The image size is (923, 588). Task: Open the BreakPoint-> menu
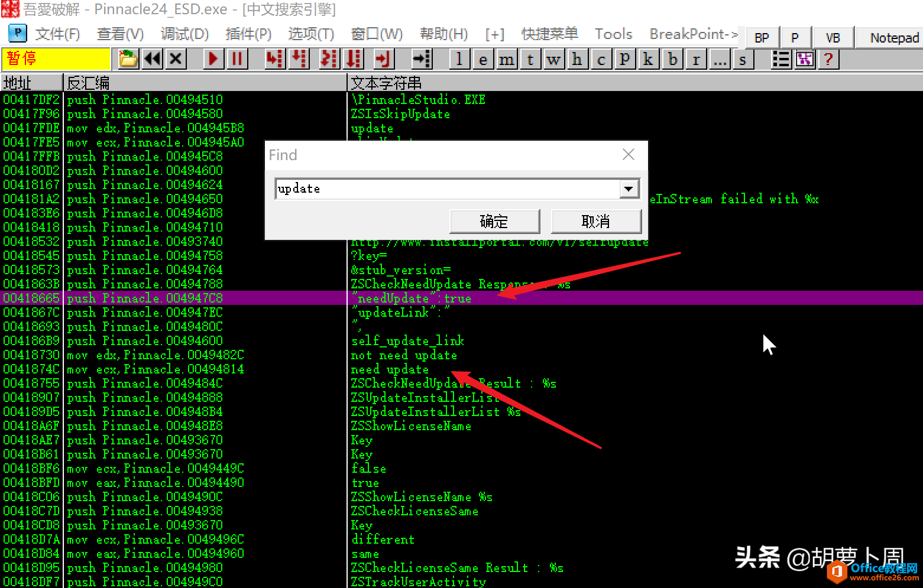694,34
